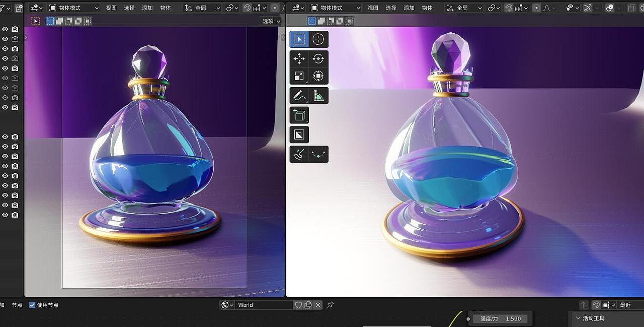Open 全局 orientation dropdown in right viewport
The image size is (644, 327).
point(465,8)
